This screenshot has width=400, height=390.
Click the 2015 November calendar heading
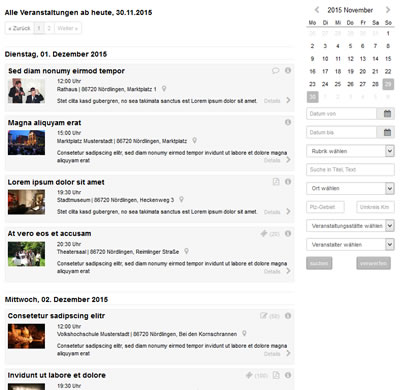350,10
